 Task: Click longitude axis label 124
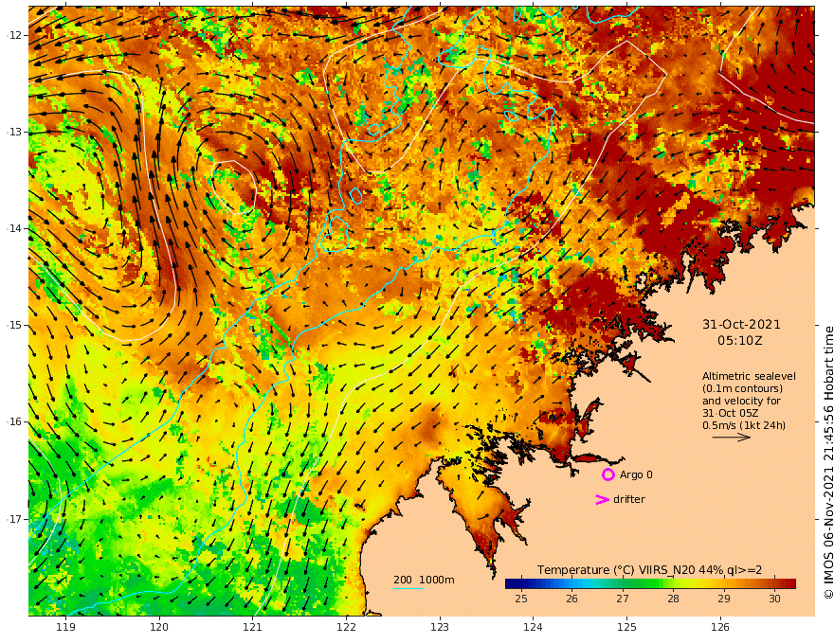tap(533, 627)
